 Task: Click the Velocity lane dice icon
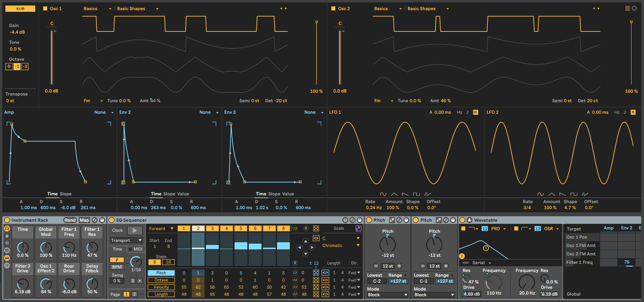tap(316, 287)
